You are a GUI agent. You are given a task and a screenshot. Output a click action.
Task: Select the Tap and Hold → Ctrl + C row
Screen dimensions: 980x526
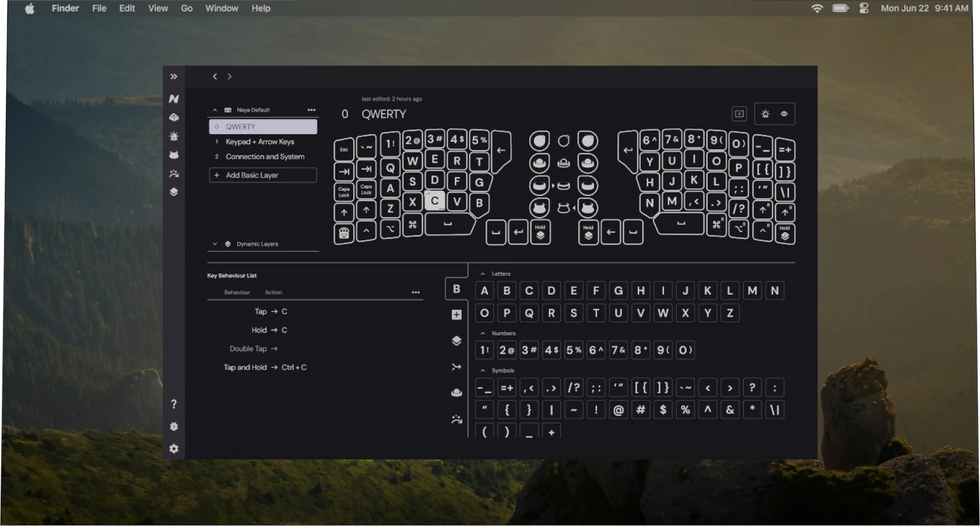pyautogui.click(x=265, y=367)
